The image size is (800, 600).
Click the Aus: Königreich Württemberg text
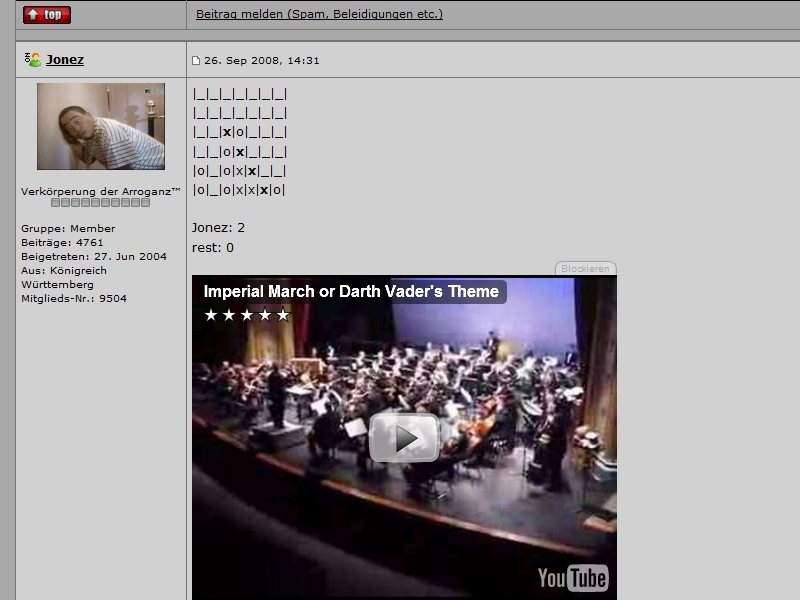click(x=64, y=277)
